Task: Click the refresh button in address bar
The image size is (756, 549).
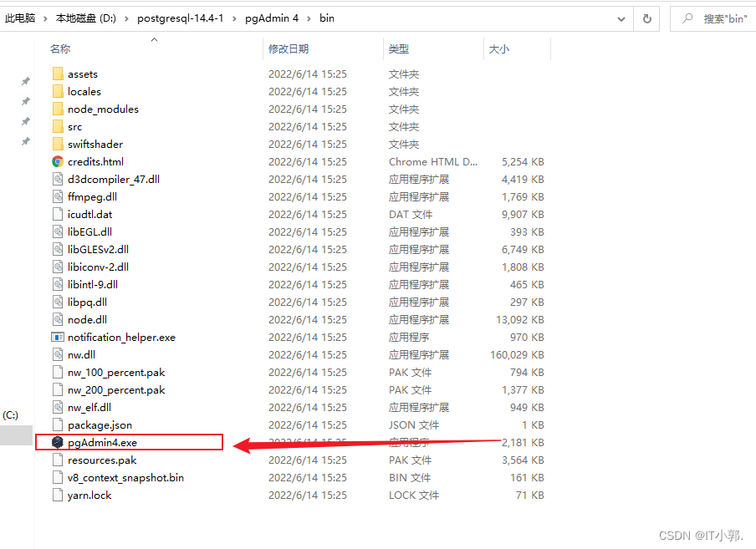Action: (x=647, y=18)
